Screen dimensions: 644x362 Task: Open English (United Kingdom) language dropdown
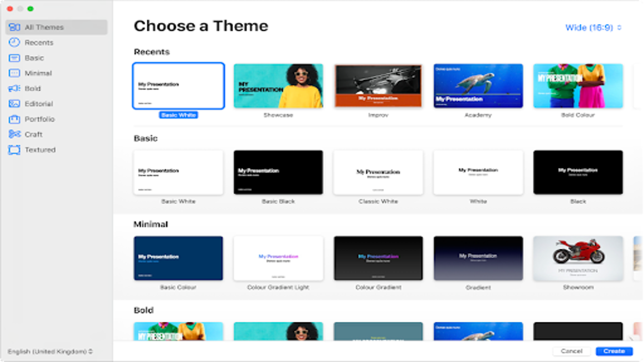pos(50,351)
